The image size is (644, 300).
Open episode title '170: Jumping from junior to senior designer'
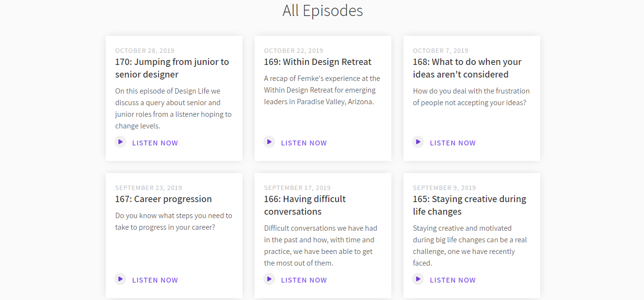pyautogui.click(x=172, y=68)
